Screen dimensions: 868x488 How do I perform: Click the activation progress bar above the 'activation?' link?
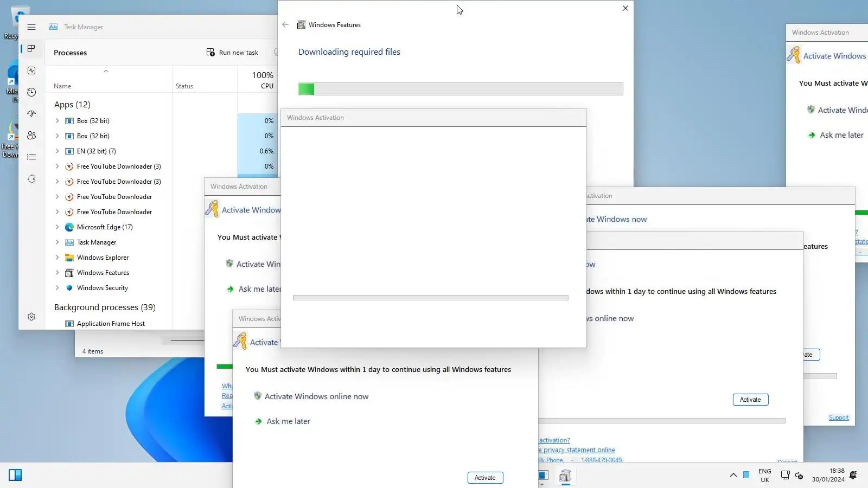[662, 421]
